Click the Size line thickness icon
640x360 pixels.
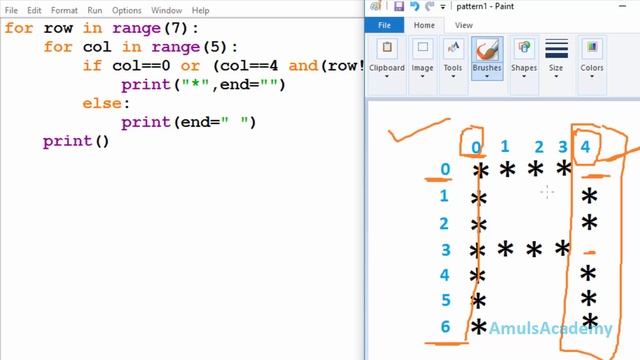pyautogui.click(x=556, y=49)
